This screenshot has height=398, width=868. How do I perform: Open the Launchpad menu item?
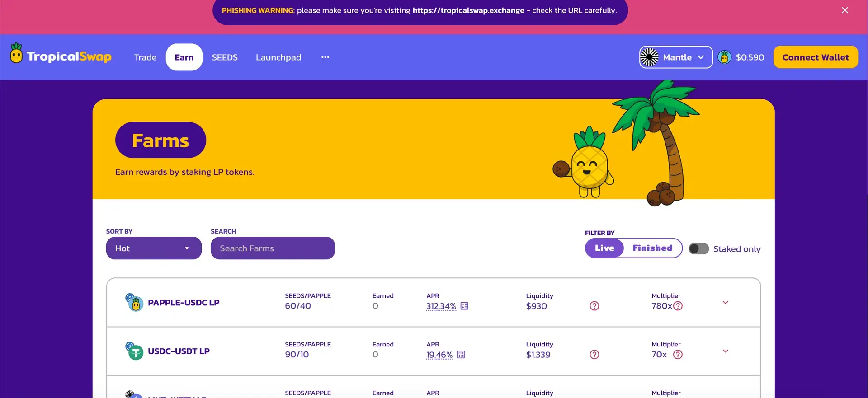click(278, 57)
